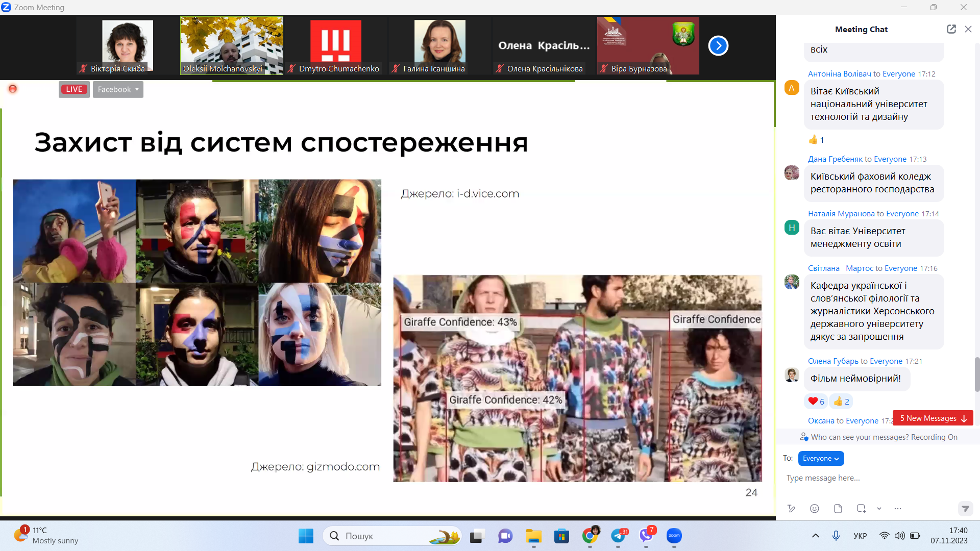This screenshot has width=980, height=551.
Task: Open the screenshot capture tool
Action: point(861,508)
